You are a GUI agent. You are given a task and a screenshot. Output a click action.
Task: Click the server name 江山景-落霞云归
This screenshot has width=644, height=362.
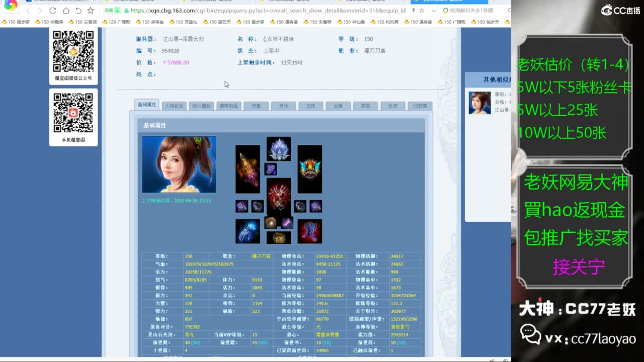click(x=183, y=39)
